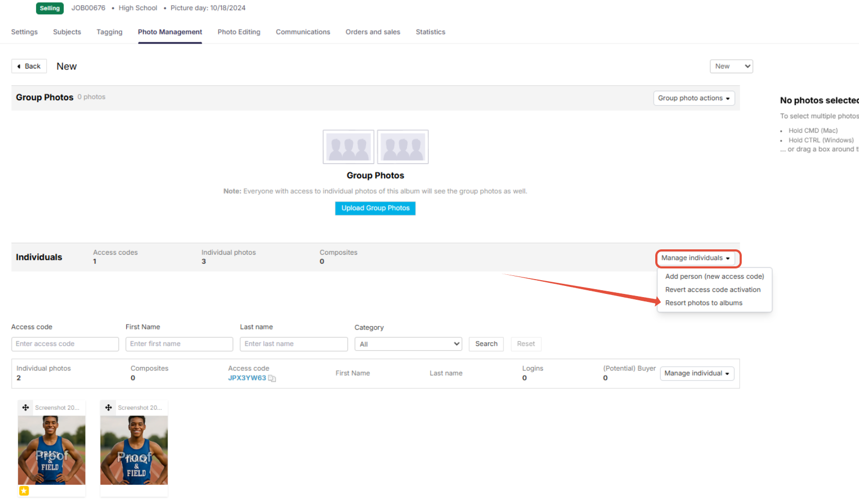Switch to Communications tab
Viewport: 859px width, 504px height.
[303, 32]
